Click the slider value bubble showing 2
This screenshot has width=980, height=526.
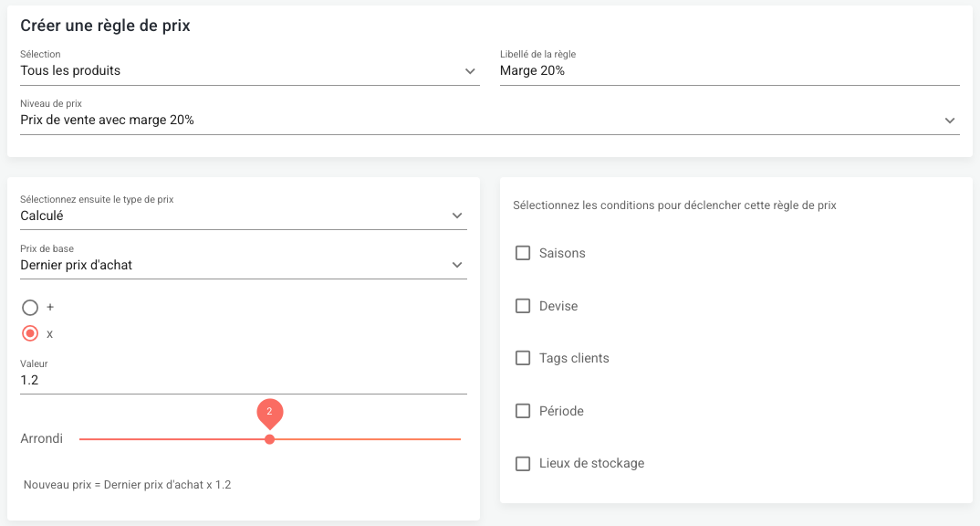(269, 412)
